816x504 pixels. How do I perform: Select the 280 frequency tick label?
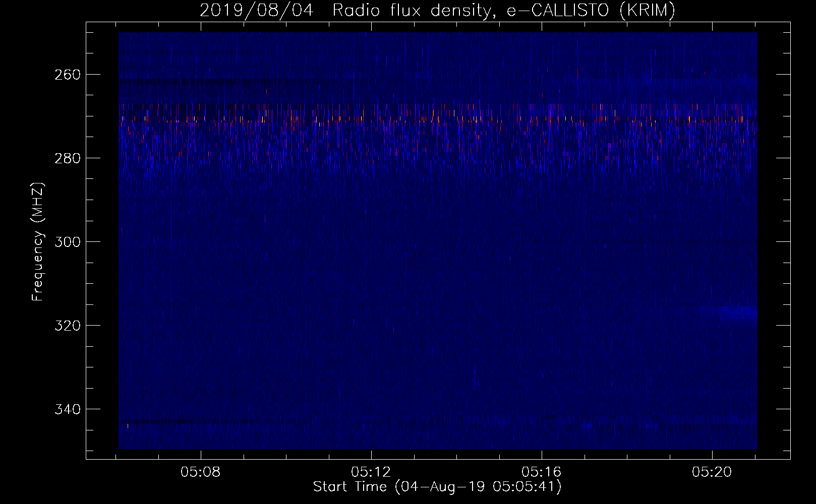tap(67, 158)
